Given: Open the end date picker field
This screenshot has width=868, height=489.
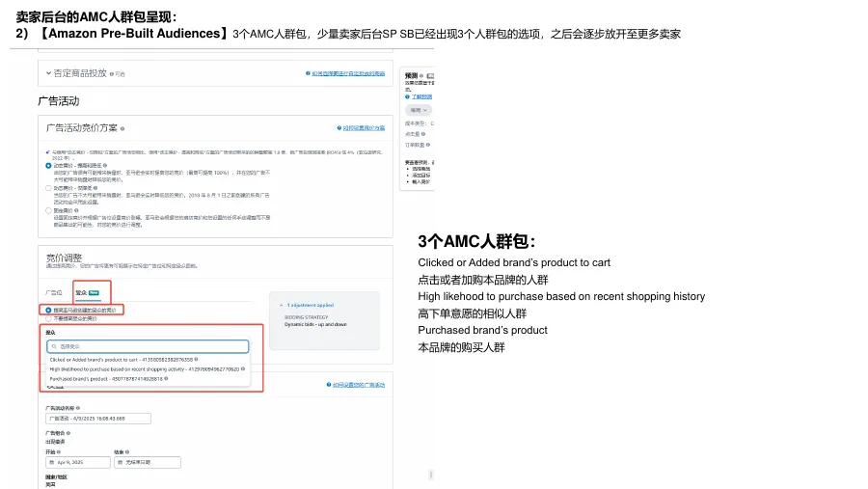Looking at the screenshot, I should tap(148, 462).
